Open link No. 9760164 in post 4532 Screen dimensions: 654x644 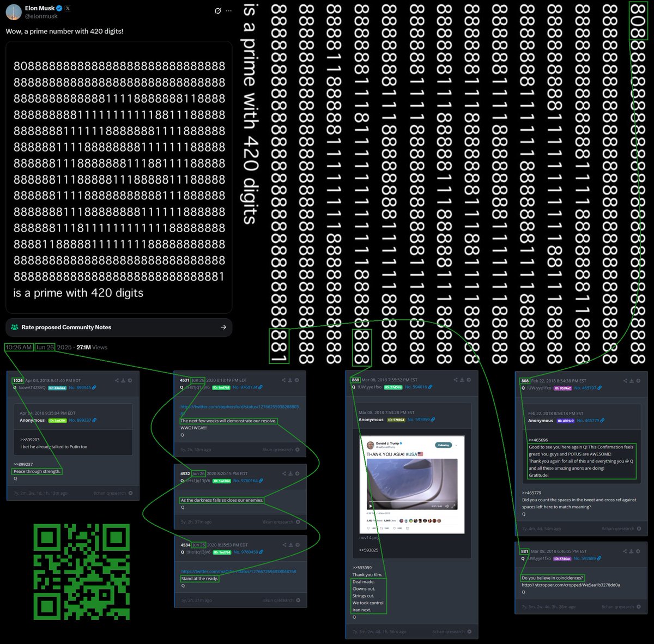click(x=248, y=481)
